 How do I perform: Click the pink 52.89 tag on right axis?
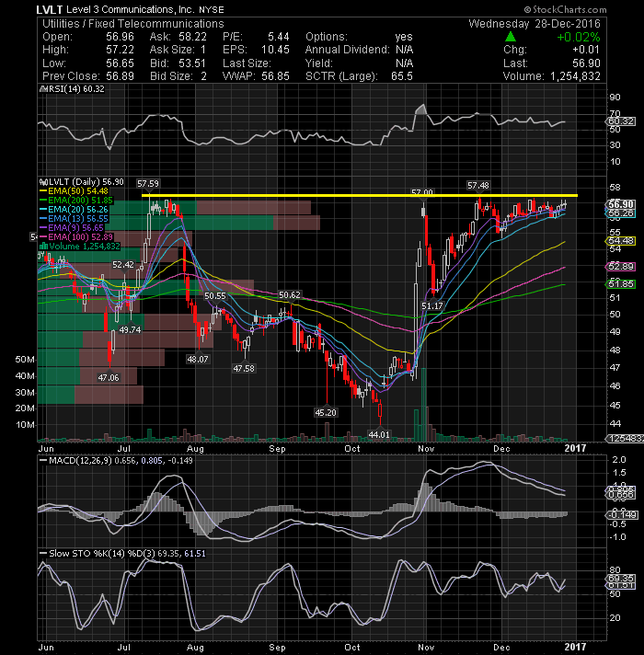coord(621,267)
